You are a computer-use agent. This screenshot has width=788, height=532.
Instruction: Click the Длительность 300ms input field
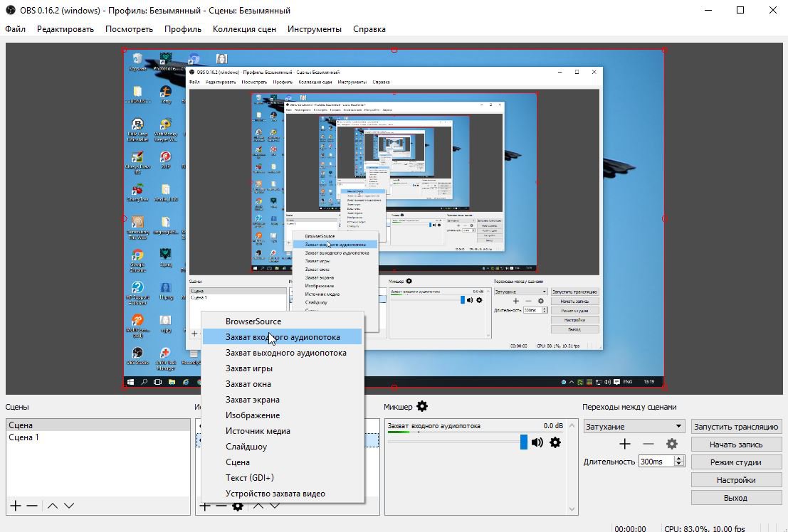coord(656,461)
